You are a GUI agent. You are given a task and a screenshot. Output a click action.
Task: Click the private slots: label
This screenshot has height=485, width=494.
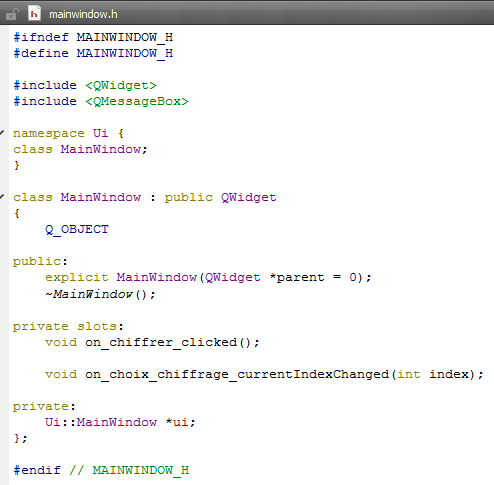[x=68, y=326]
